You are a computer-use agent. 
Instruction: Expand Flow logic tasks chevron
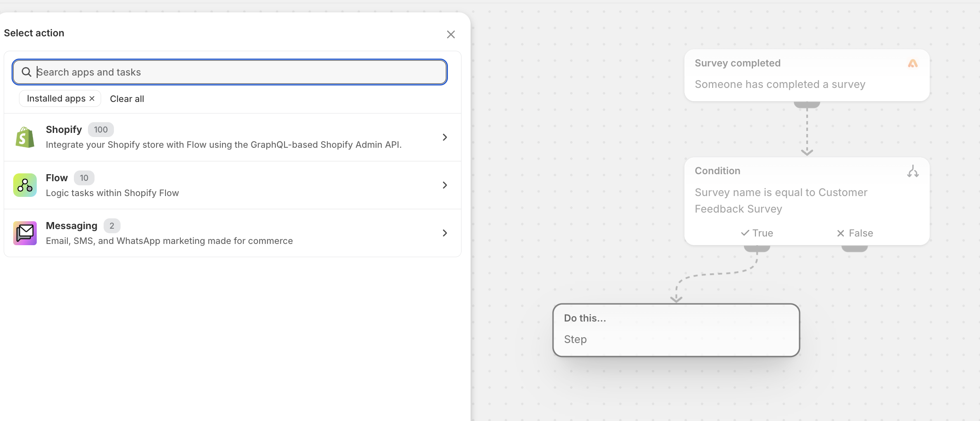click(445, 185)
